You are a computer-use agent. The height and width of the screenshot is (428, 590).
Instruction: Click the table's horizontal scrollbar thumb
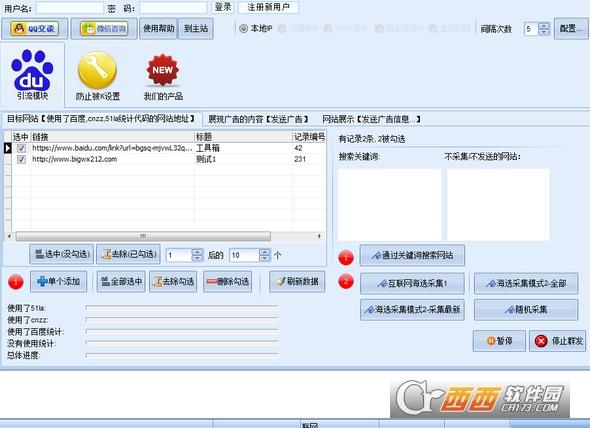(143, 236)
